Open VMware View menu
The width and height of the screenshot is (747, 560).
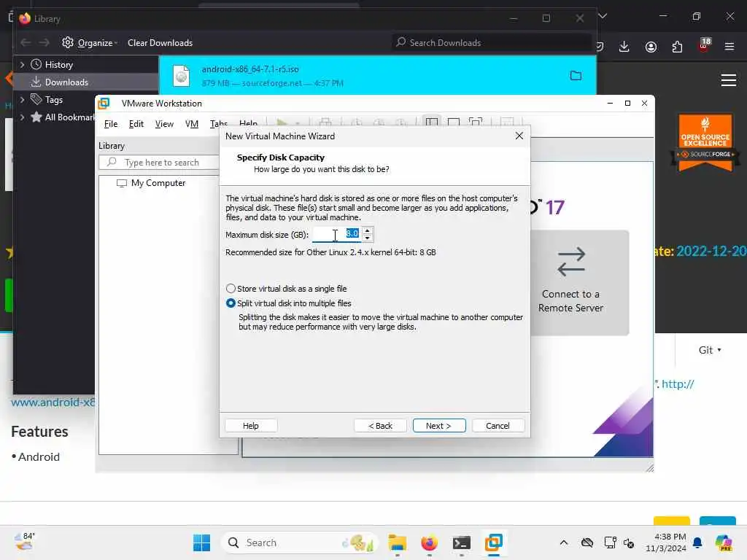(x=164, y=124)
